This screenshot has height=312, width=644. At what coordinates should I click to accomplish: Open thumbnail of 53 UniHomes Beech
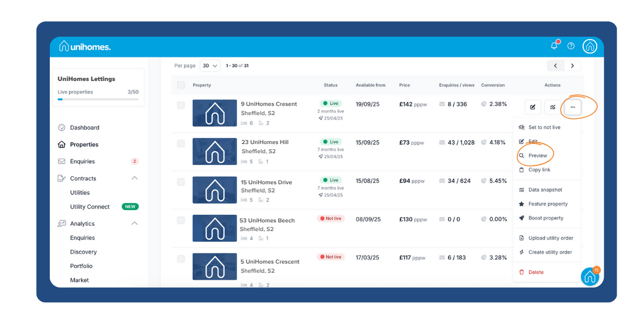click(215, 228)
